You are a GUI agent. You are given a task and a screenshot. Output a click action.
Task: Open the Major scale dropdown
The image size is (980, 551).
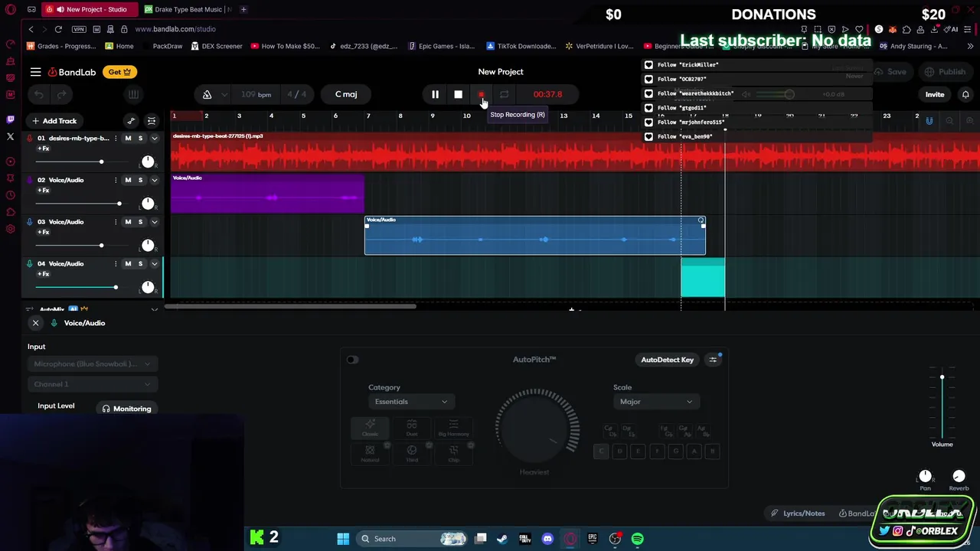(655, 402)
